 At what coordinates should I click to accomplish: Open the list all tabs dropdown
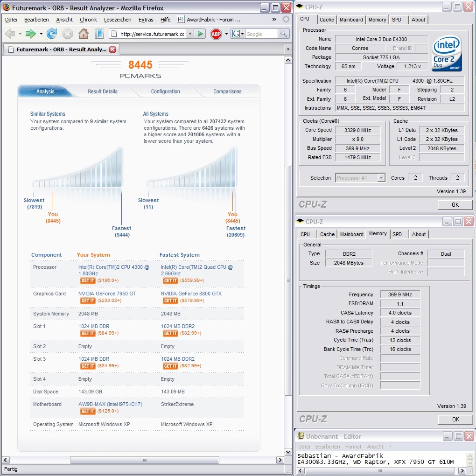point(288,49)
